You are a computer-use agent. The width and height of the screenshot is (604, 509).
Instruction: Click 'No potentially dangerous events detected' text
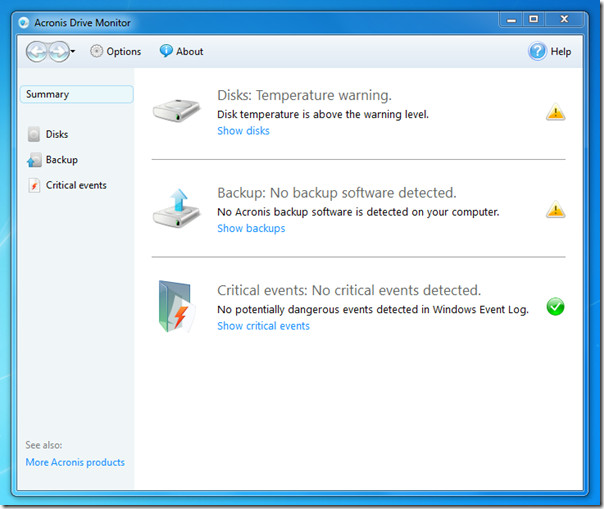pos(373,309)
